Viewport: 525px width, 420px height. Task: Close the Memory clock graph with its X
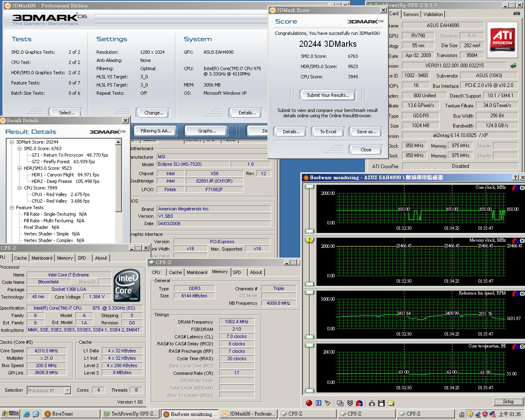click(x=522, y=240)
